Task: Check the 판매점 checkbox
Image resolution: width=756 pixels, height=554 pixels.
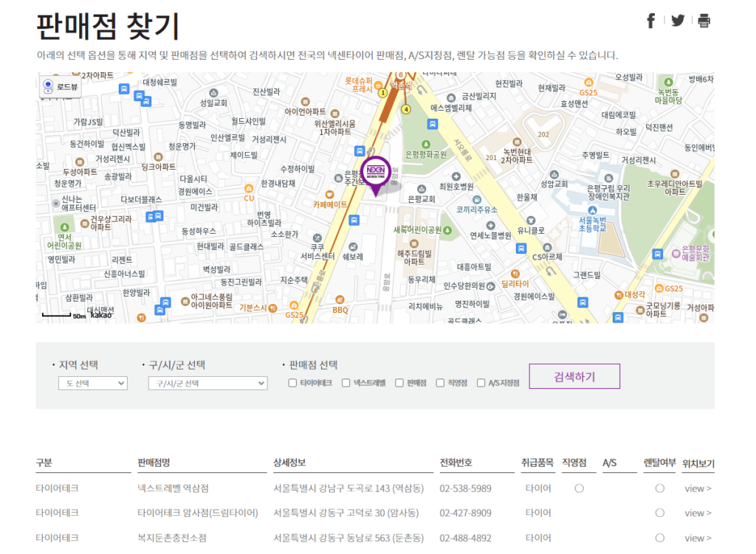Action: 399,383
